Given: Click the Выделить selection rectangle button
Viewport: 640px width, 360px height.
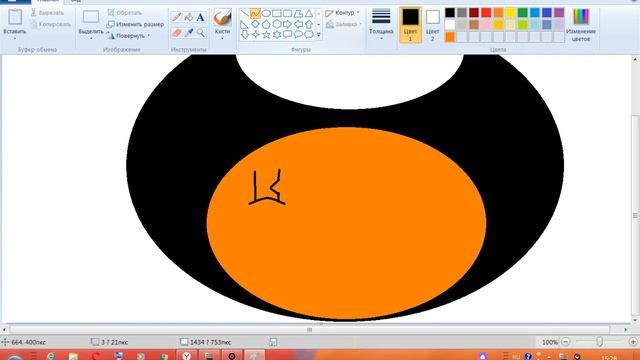Looking at the screenshot, I should pos(91,17).
